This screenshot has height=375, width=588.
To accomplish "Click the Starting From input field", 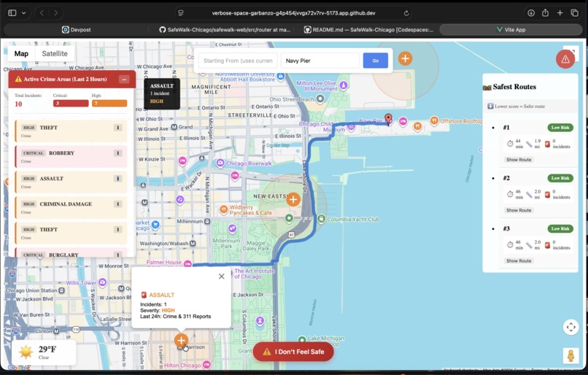I will click(238, 61).
